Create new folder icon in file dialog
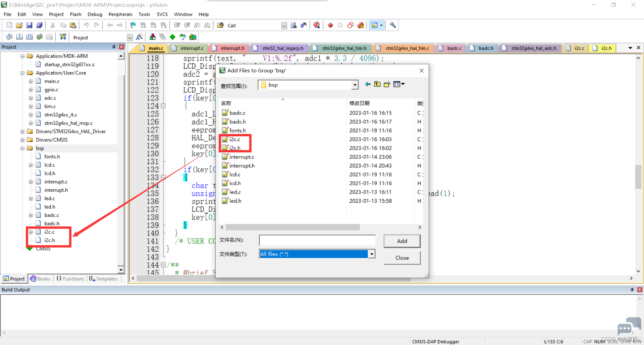Screen dimensions: 644x345 pyautogui.click(x=387, y=84)
